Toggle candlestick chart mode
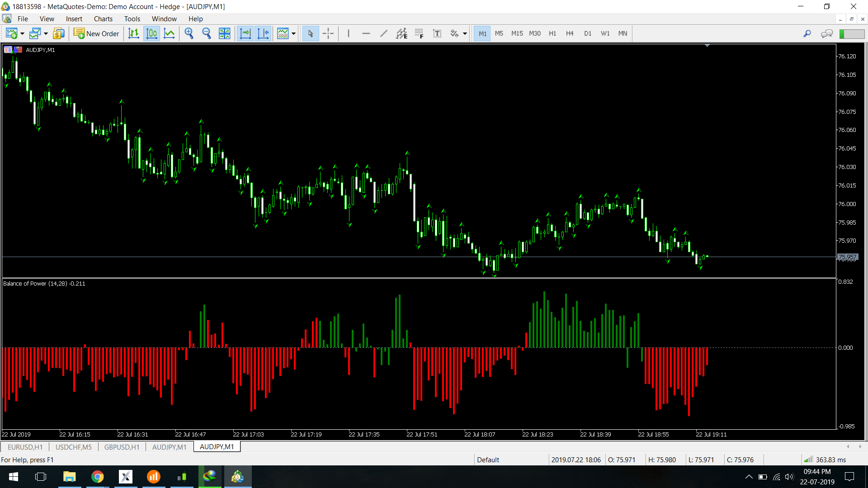 pos(151,33)
